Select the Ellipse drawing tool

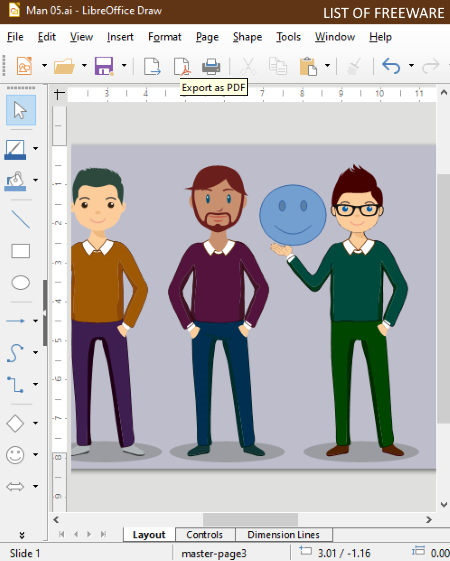point(20,282)
